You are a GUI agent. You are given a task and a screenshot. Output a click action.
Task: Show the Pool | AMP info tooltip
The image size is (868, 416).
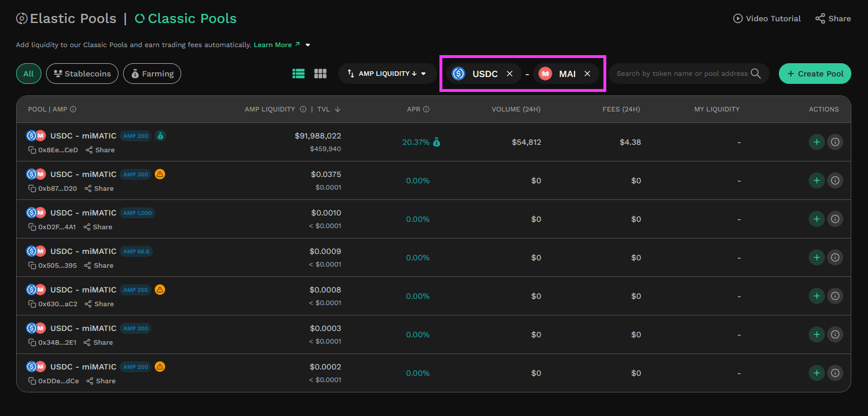73,109
